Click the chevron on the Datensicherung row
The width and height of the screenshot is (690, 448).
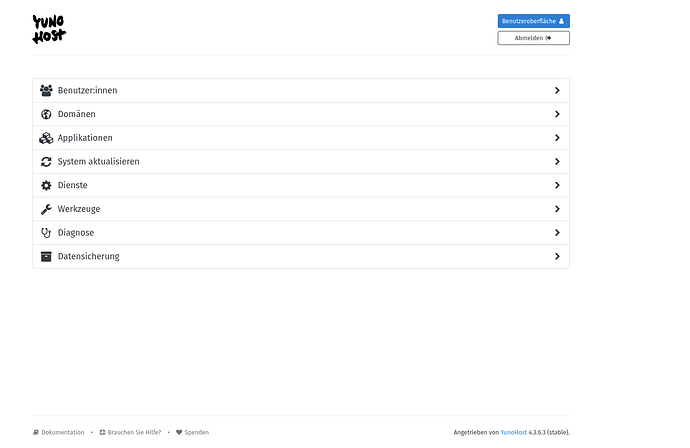coord(557,257)
